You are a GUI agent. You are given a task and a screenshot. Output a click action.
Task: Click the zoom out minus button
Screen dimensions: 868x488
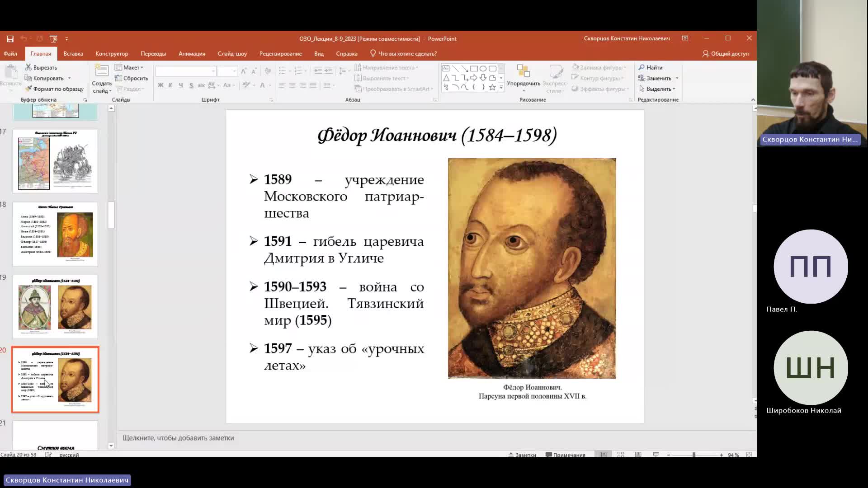(x=668, y=455)
